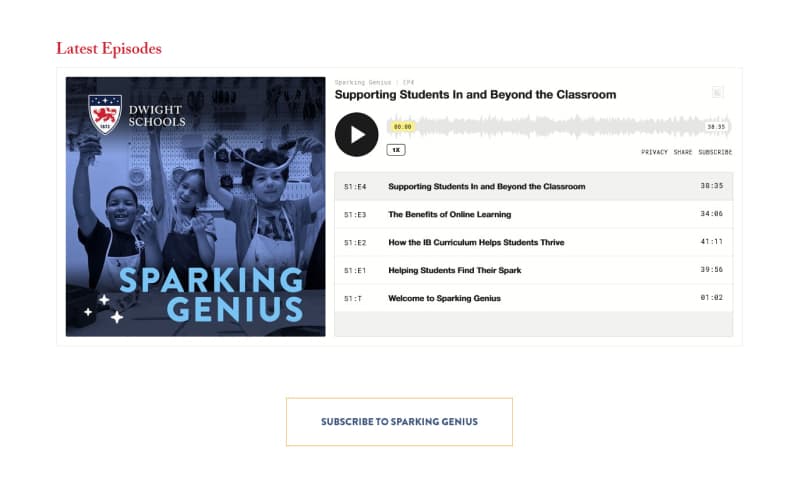Open the Privacy link in the player
Screen dimensions: 799x502
point(654,152)
